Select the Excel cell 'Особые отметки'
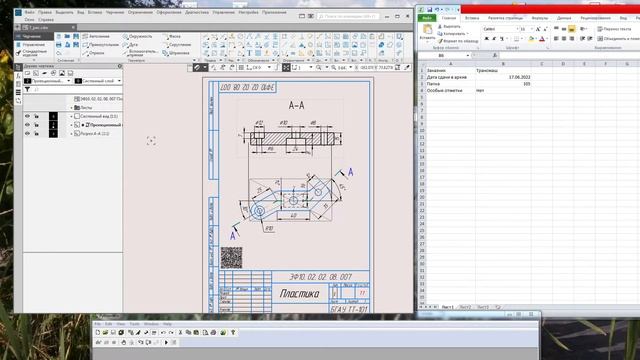Screen dimensions: 640x360 click(x=450, y=90)
